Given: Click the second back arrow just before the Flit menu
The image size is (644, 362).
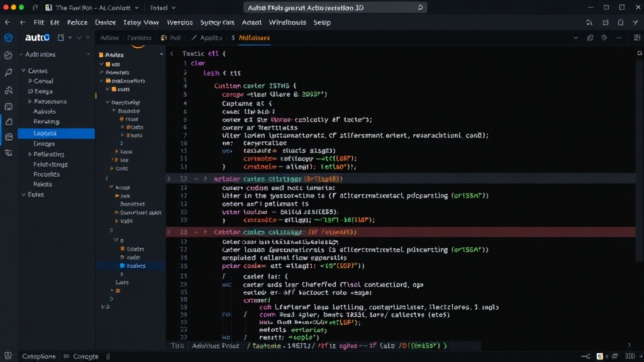Looking at the screenshot, I should point(23,23).
